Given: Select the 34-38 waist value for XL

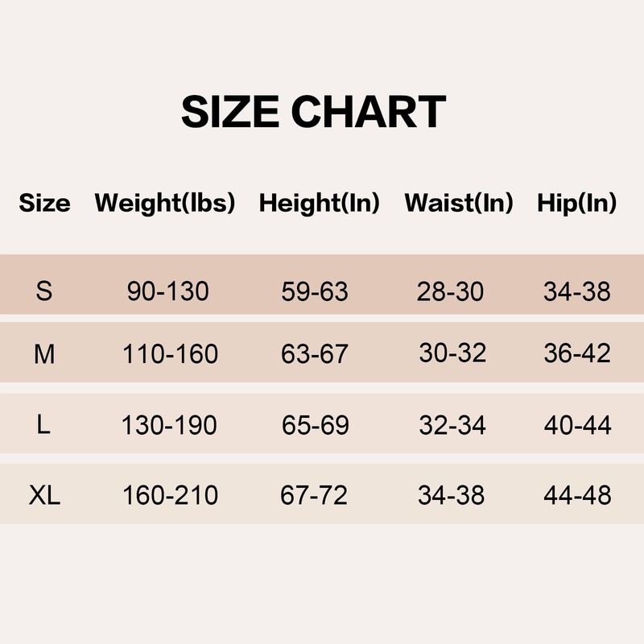Looking at the screenshot, I should pyautogui.click(x=451, y=495).
